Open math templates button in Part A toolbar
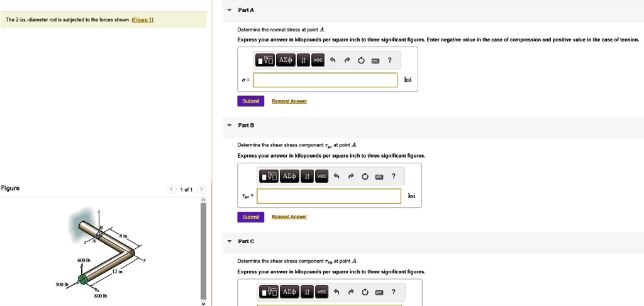Viewport: 644px width, 306px height. 265,60
